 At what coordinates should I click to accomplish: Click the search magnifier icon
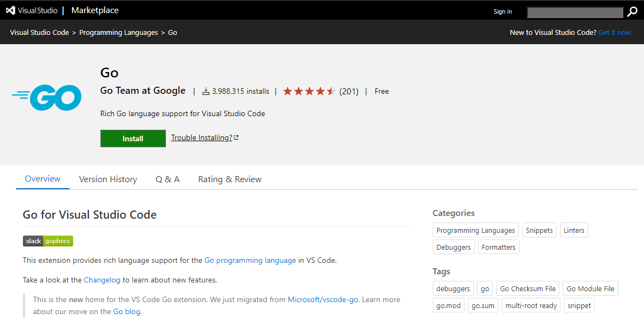[632, 12]
